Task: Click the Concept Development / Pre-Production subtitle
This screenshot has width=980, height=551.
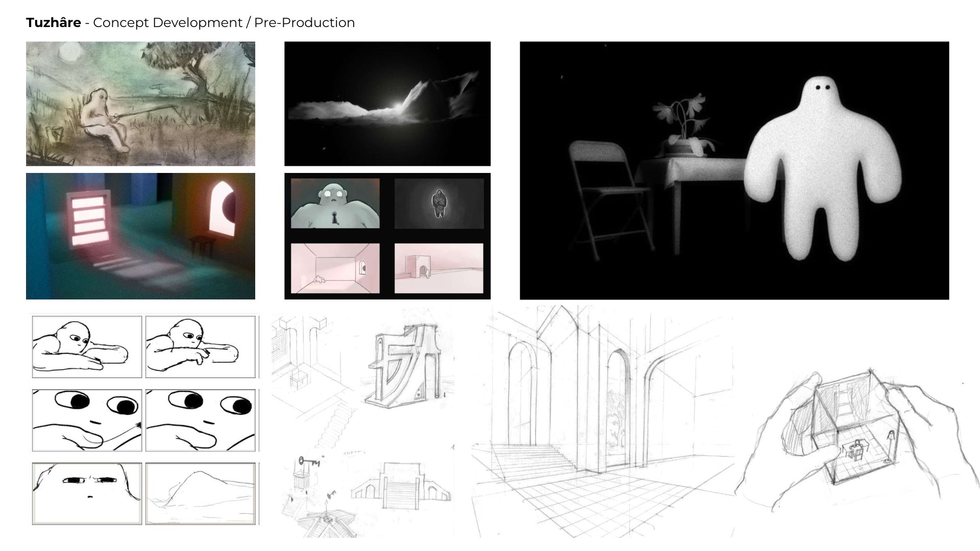Action: click(x=224, y=23)
